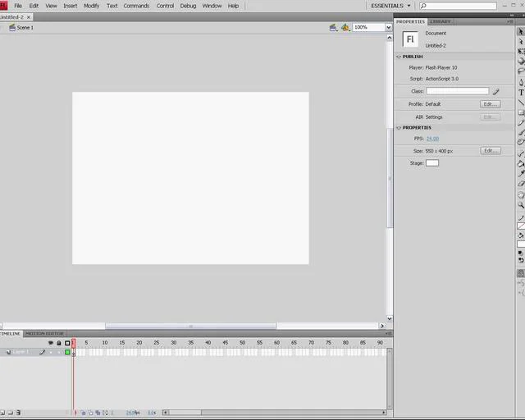Click the Edit class definition pencil icon

click(495, 91)
